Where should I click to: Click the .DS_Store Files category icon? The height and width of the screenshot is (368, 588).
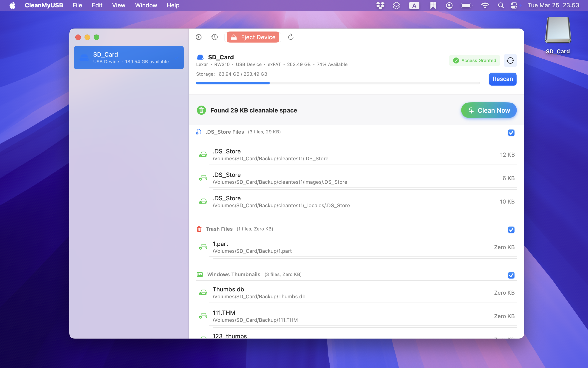198,132
